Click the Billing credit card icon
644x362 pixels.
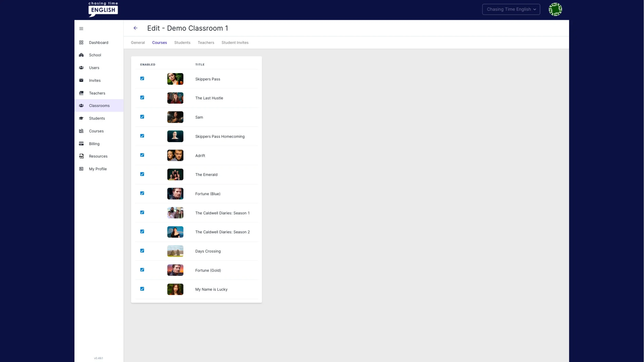[x=81, y=144]
